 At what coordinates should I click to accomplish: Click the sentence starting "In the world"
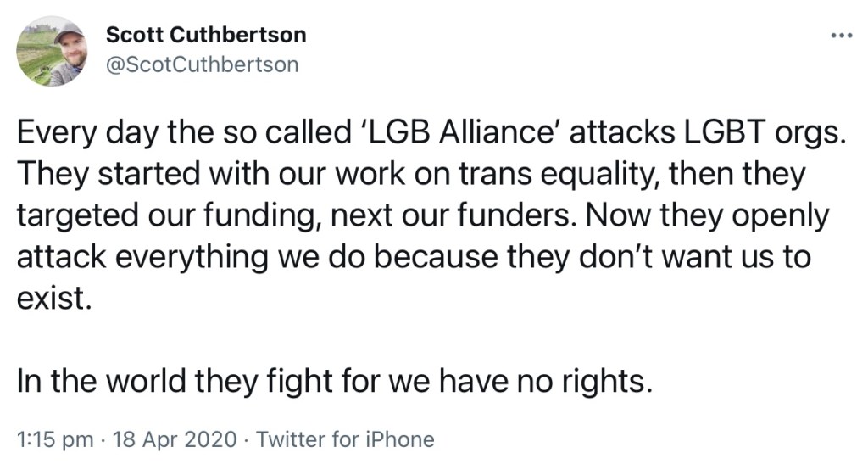(x=336, y=382)
